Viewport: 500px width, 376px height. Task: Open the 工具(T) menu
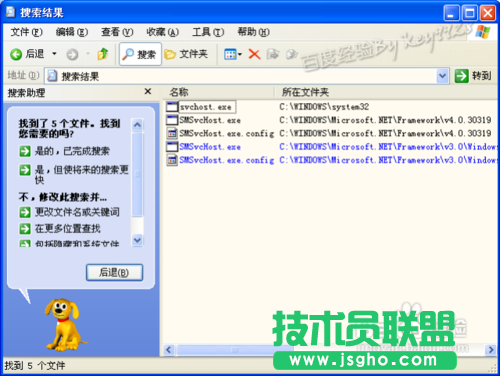tap(208, 32)
